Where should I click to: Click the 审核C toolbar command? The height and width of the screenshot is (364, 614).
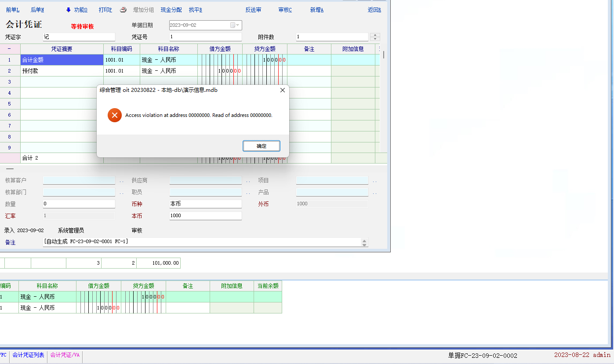coord(285,10)
